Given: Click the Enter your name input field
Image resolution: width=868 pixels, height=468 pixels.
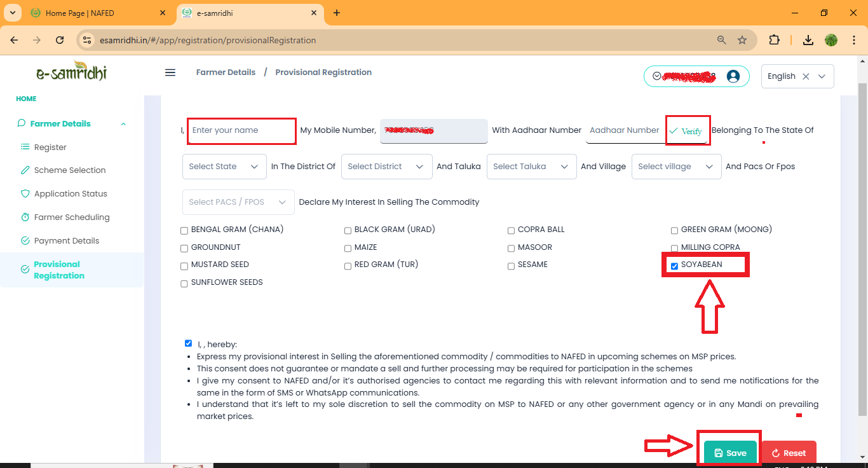Looking at the screenshot, I should click(x=241, y=130).
